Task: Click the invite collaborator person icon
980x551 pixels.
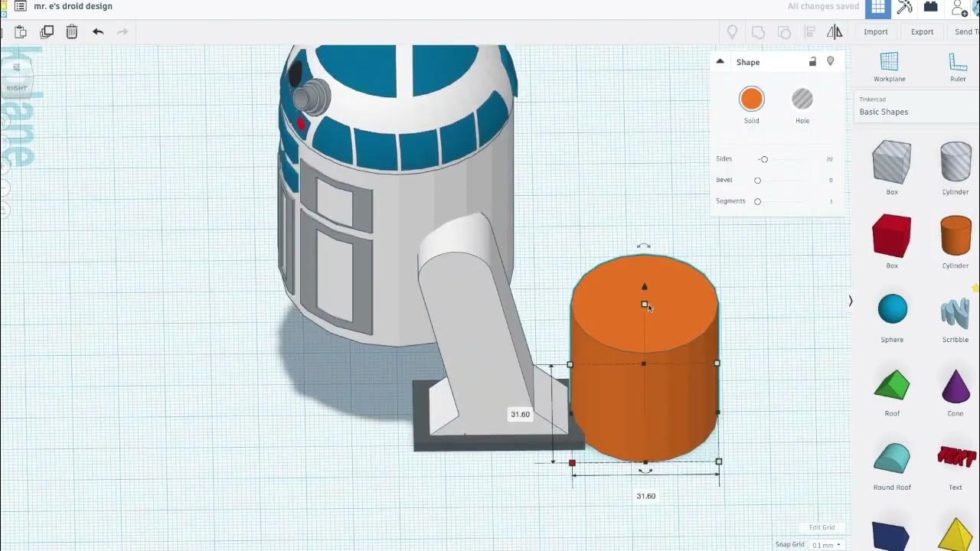Action: click(x=959, y=8)
